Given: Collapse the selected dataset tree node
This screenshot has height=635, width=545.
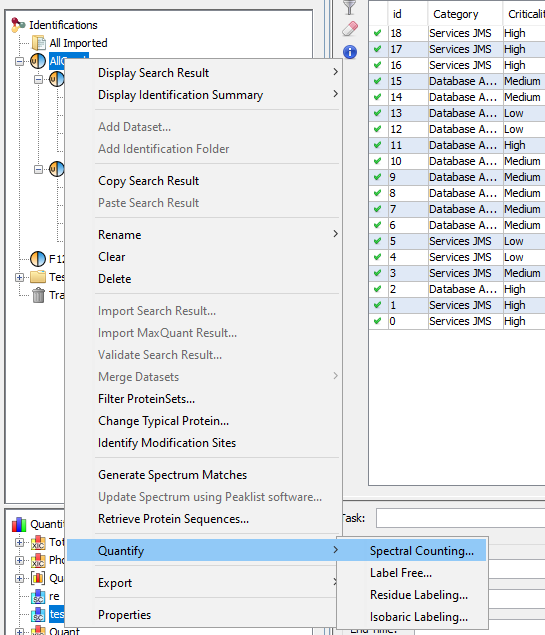Looking at the screenshot, I should pos(19,61).
